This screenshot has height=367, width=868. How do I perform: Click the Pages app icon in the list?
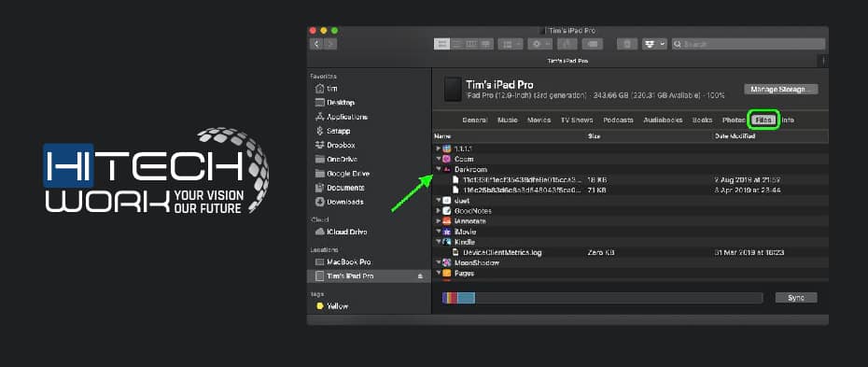pyautogui.click(x=447, y=273)
